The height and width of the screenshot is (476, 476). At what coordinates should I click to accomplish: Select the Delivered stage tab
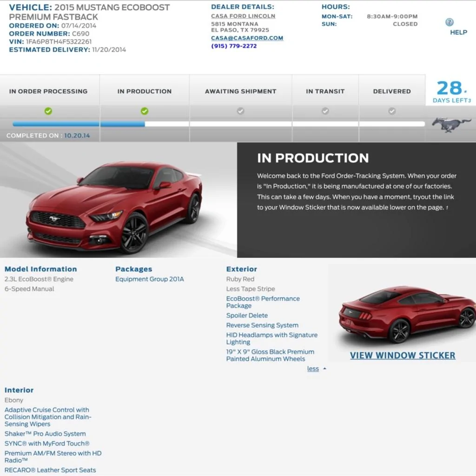click(392, 92)
